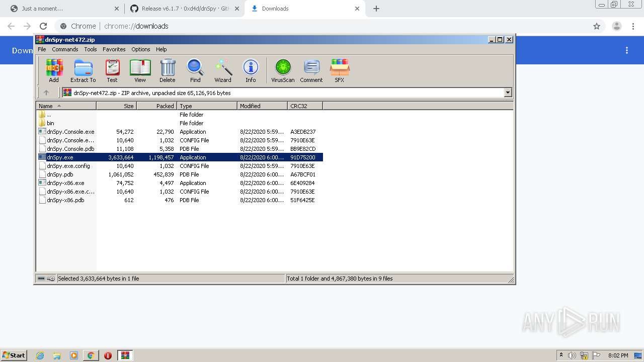Open the File menu
The image size is (644, 362).
[x=42, y=49]
